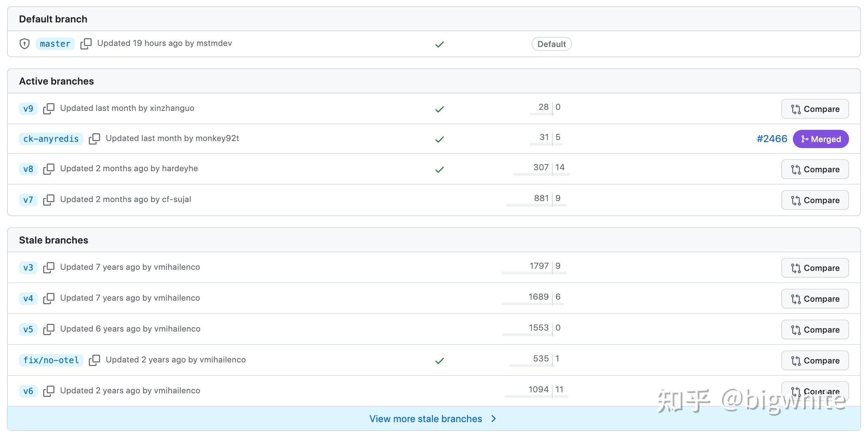Image resolution: width=868 pixels, height=440 pixels.
Task: Compare the v7 branch
Action: (815, 200)
